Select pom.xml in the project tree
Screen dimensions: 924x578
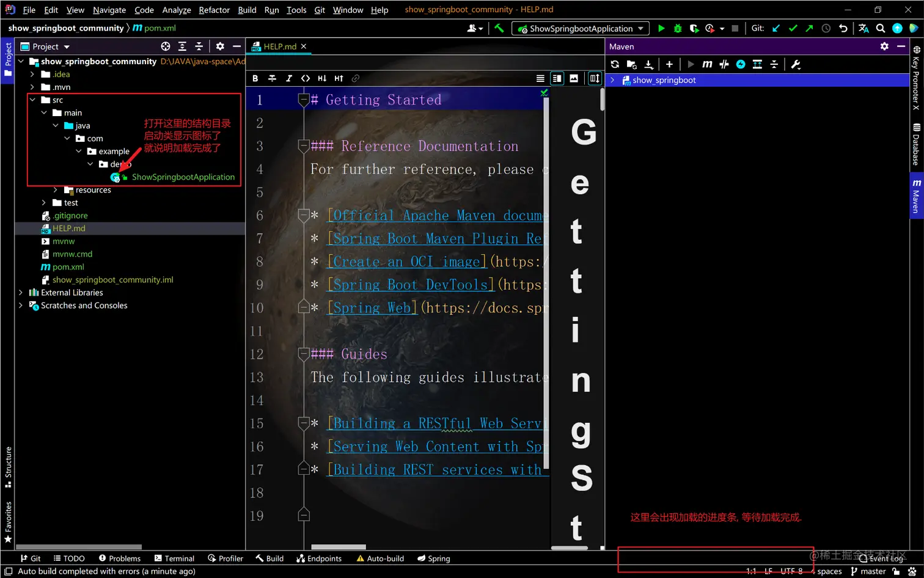[x=68, y=267]
